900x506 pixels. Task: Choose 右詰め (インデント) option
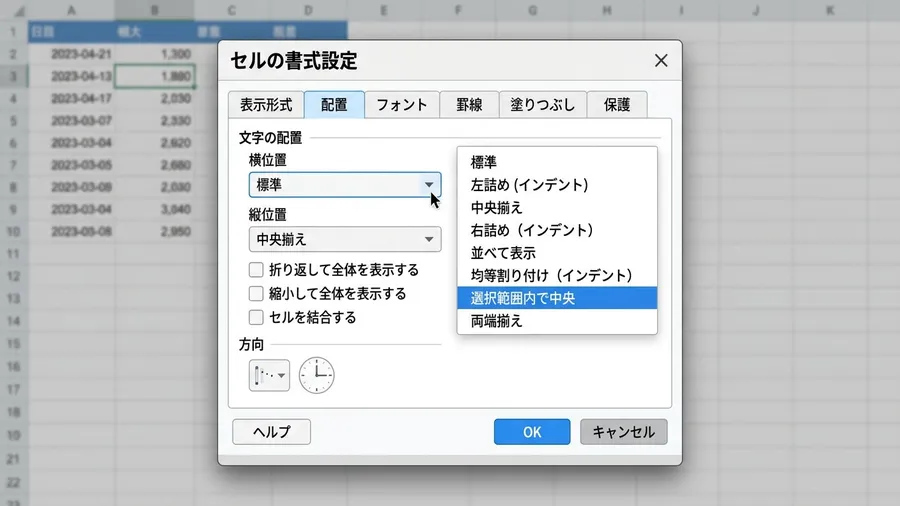click(557, 230)
